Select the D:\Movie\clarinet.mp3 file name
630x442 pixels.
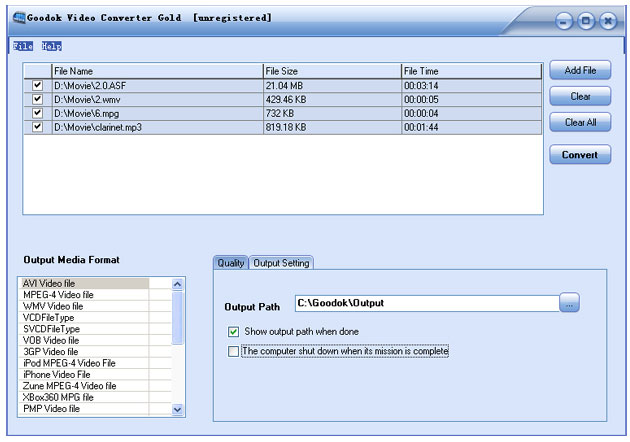coord(158,127)
